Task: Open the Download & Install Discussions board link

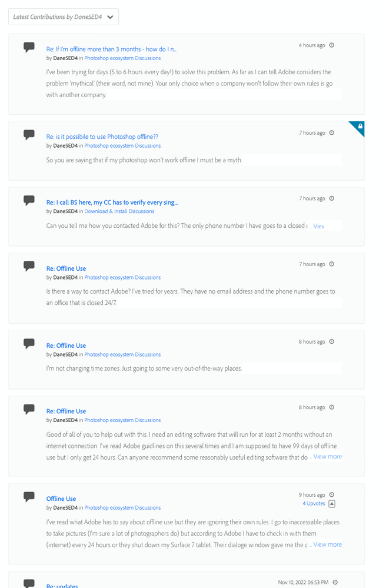Action: click(x=119, y=211)
